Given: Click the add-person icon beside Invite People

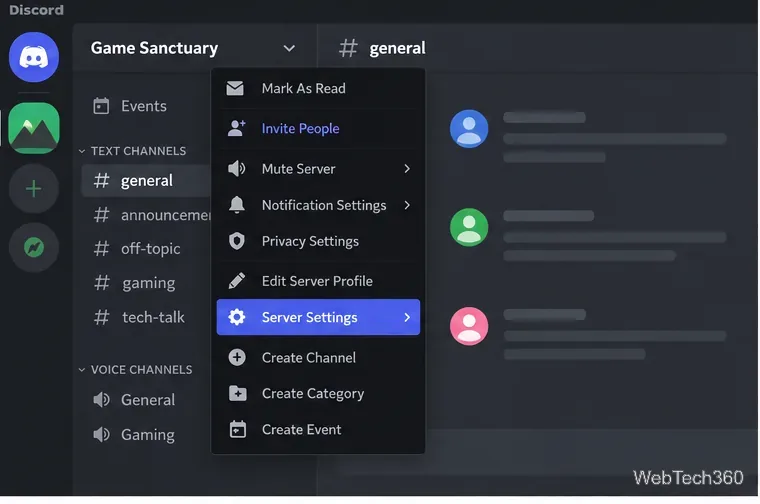Looking at the screenshot, I should pos(237,128).
